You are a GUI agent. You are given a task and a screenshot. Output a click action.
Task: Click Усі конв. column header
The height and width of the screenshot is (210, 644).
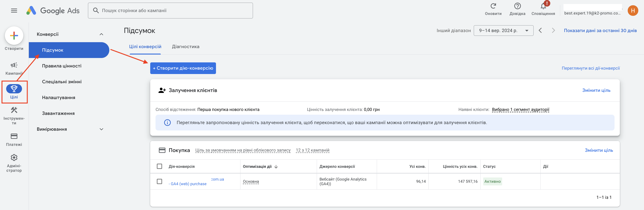[x=417, y=167]
